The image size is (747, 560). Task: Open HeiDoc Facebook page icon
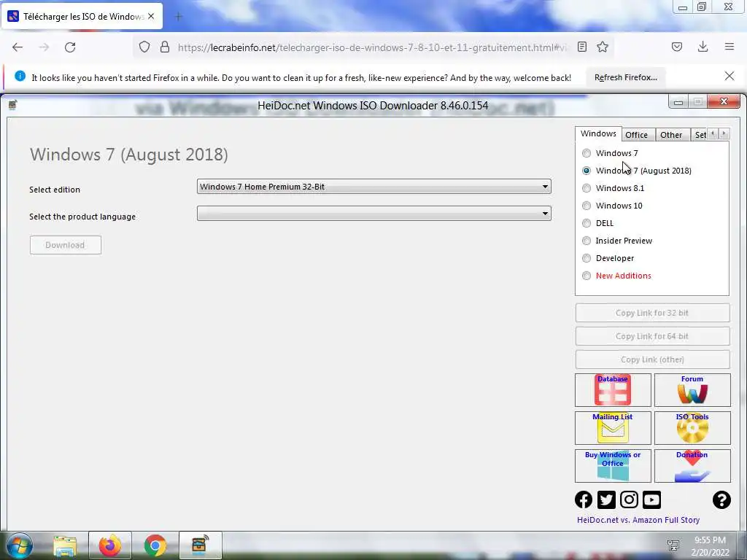click(584, 499)
